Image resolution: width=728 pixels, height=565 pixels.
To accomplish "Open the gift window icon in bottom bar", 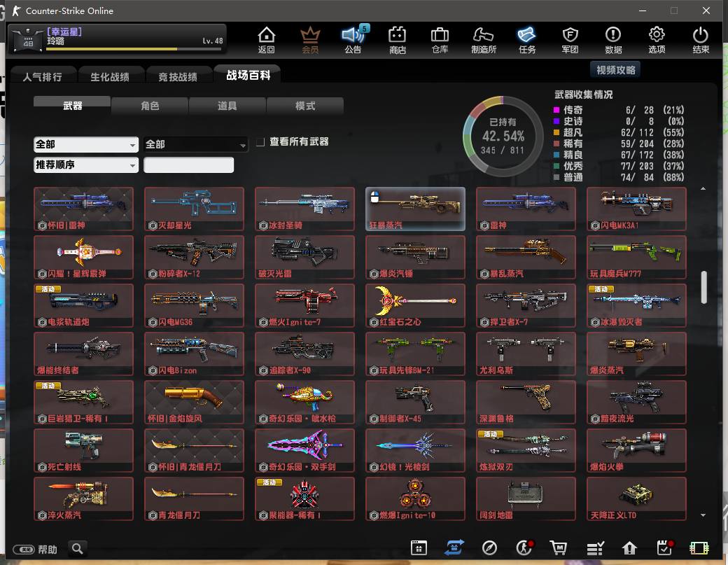I will pos(419,547).
